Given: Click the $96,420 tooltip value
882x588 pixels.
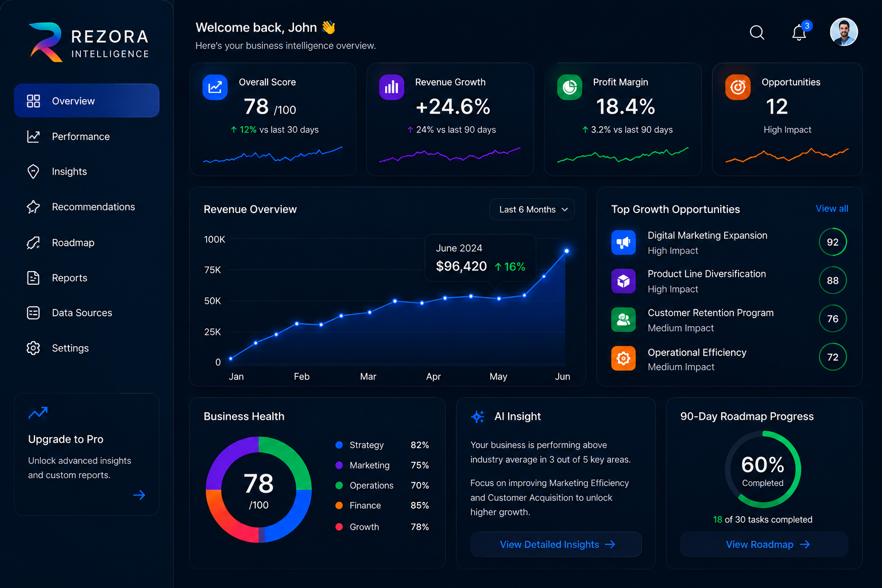Looking at the screenshot, I should pos(461,266).
